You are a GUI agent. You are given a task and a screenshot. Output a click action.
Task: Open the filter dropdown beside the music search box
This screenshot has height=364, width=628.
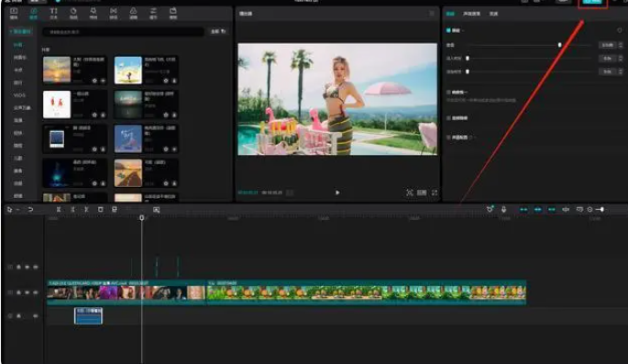218,31
